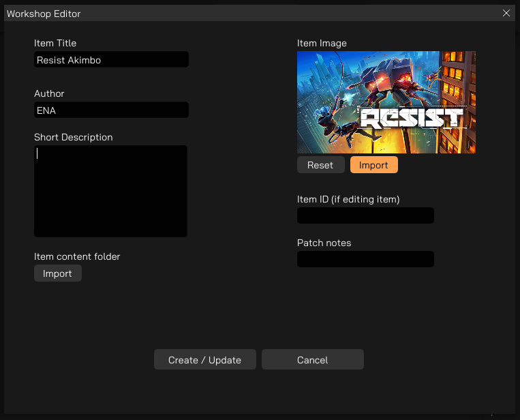Reset the item image
Viewport: 520px width, 420px height.
click(x=321, y=165)
